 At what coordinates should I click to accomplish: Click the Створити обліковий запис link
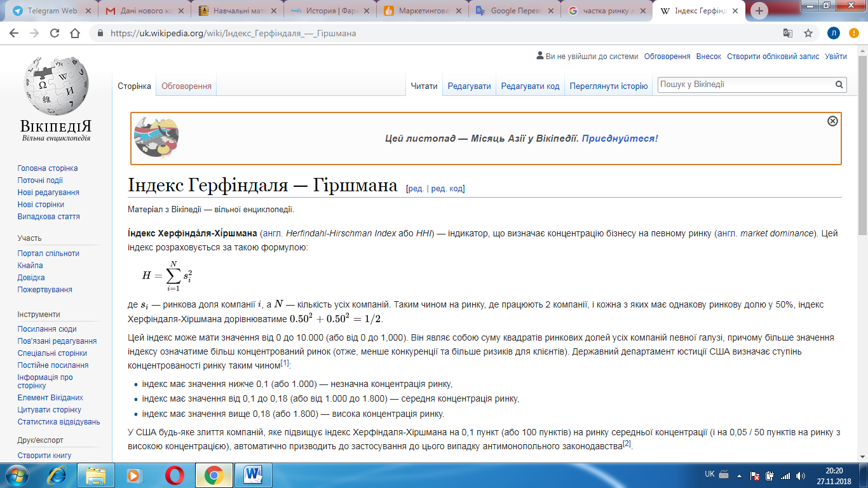(x=773, y=57)
